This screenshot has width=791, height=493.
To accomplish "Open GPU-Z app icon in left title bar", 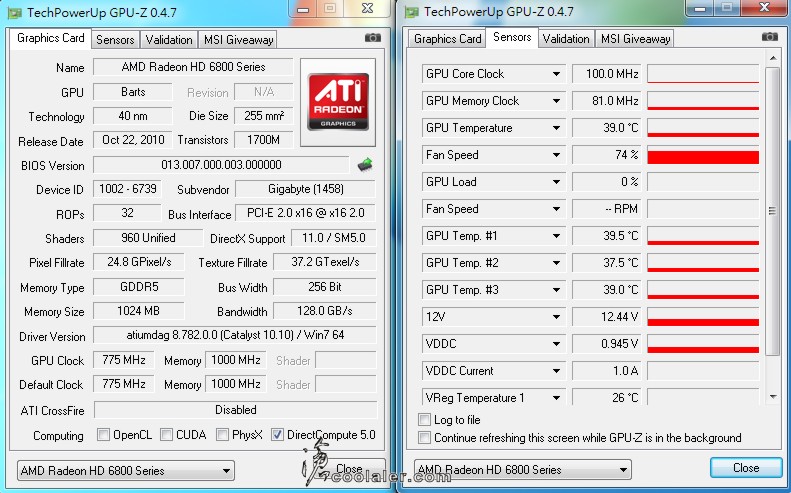I will 15,13.
